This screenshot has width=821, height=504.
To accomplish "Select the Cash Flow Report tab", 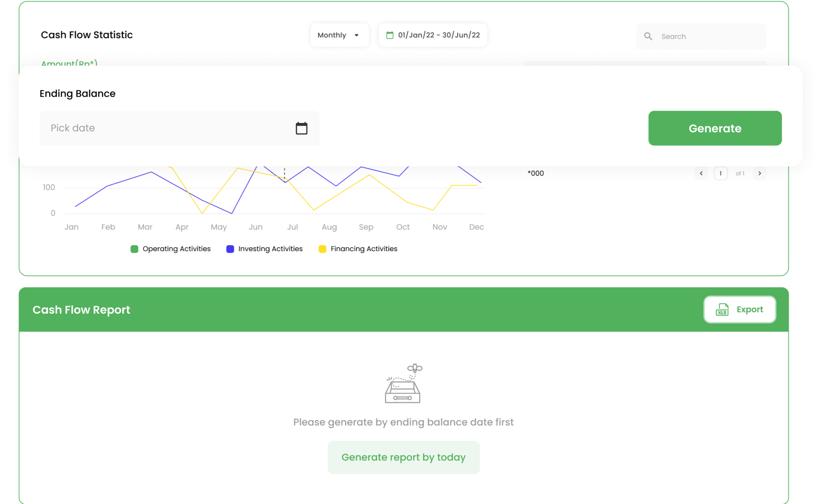I will [x=82, y=309].
